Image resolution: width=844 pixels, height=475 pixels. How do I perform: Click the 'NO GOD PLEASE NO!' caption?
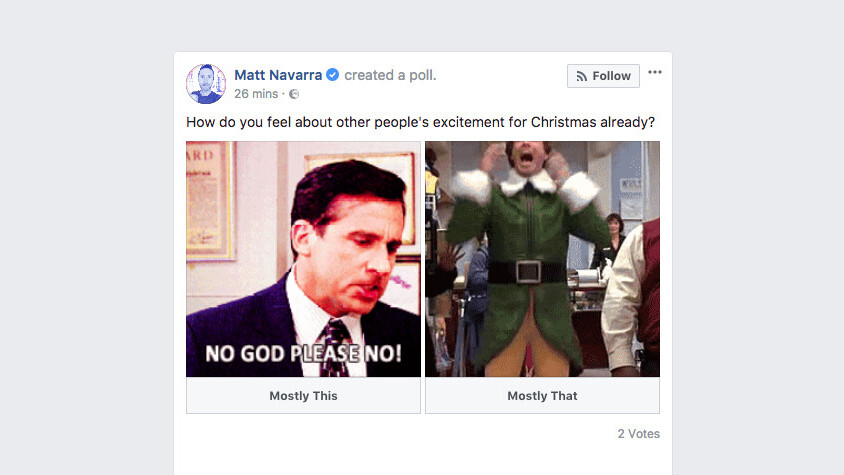click(x=304, y=353)
